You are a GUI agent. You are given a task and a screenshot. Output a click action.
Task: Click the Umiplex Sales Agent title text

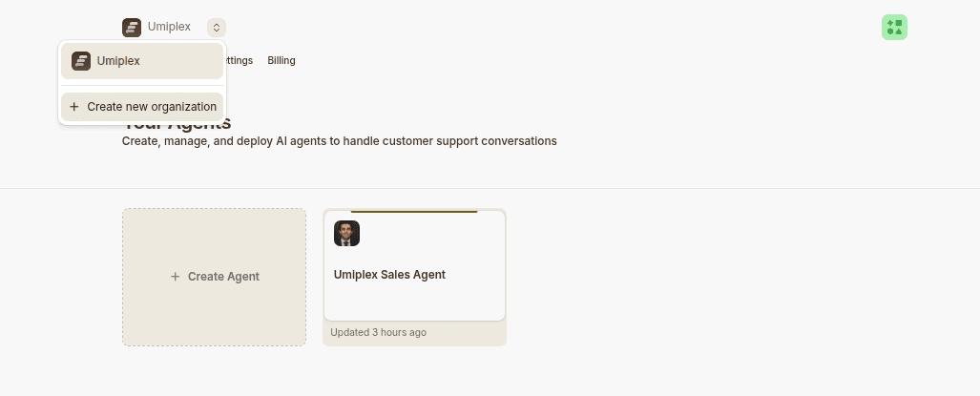pyautogui.click(x=389, y=275)
